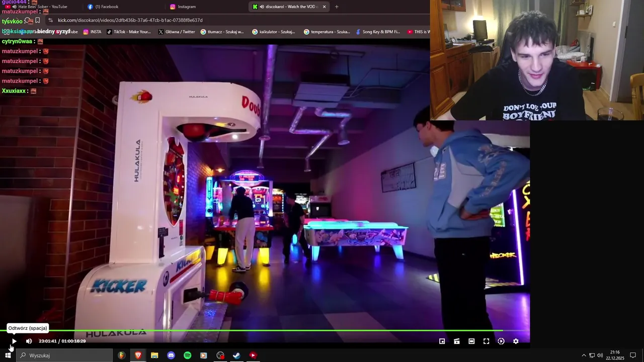Open a new browser tab

337,7
